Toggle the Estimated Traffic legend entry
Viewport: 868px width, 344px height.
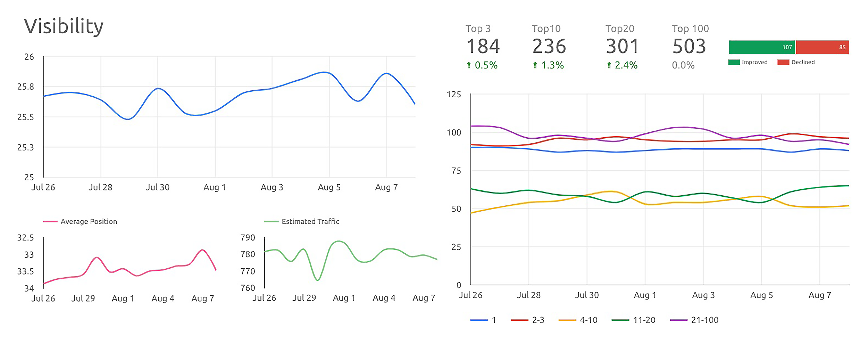[x=302, y=221]
